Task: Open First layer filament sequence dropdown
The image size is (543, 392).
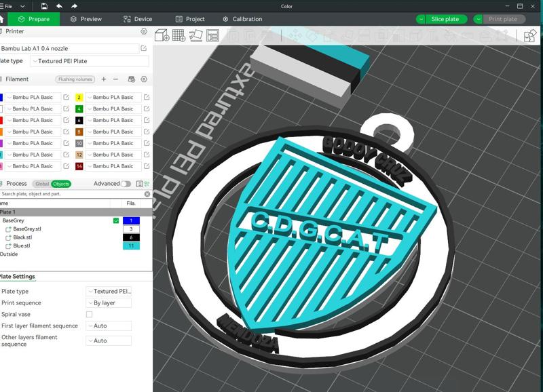Action: 109,326
